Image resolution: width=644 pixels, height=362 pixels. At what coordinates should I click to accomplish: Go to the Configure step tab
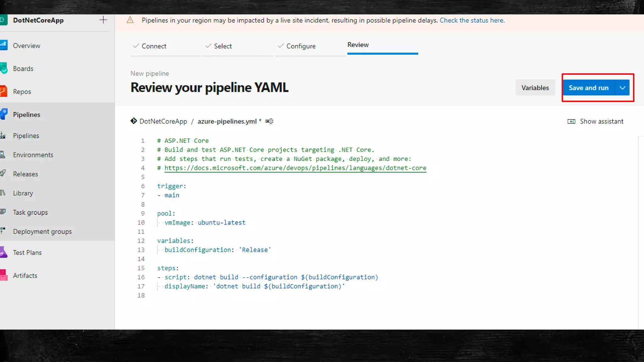tap(301, 46)
